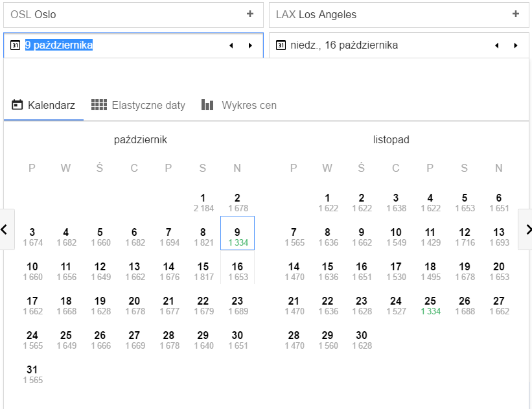Switch to Elastyczne daty tab
Viewport: 532px width, 409px height.
tap(139, 105)
